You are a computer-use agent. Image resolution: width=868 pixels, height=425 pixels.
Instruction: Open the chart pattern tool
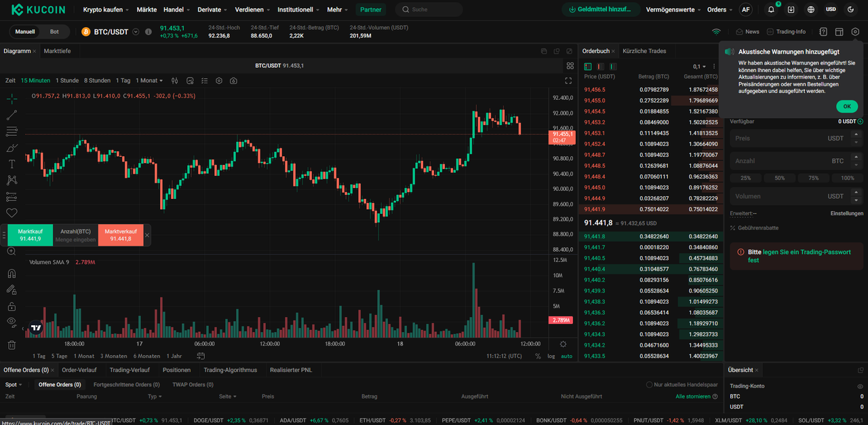coord(12,180)
